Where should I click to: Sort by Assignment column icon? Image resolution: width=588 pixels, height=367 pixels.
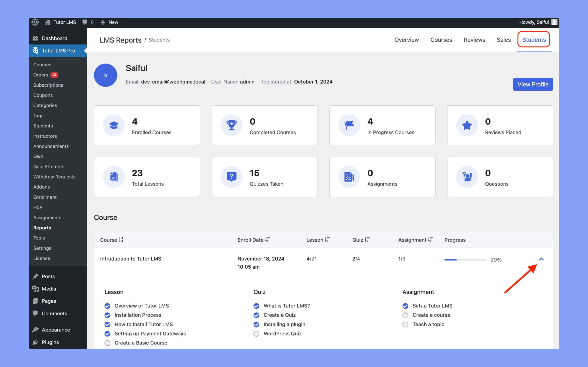[430, 240]
